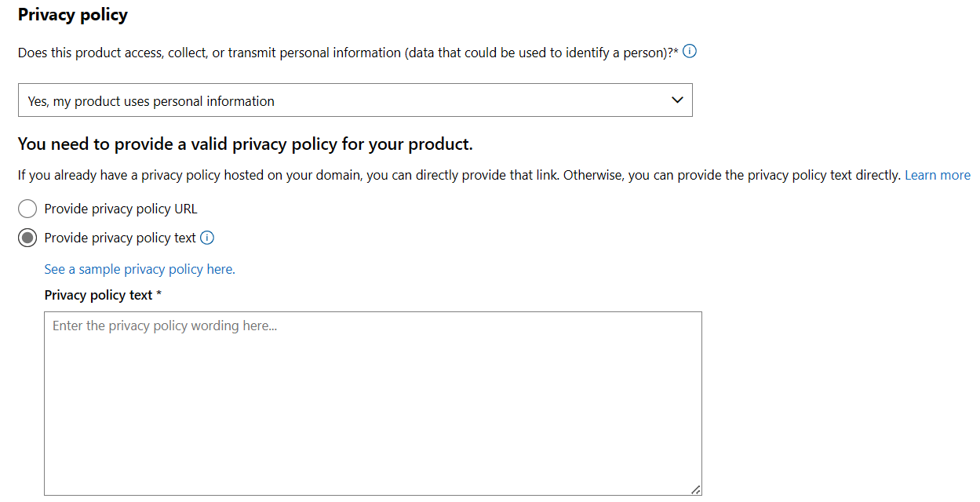Click the paragraph starting "If you already have"
The width and height of the screenshot is (980, 502).
click(x=459, y=175)
